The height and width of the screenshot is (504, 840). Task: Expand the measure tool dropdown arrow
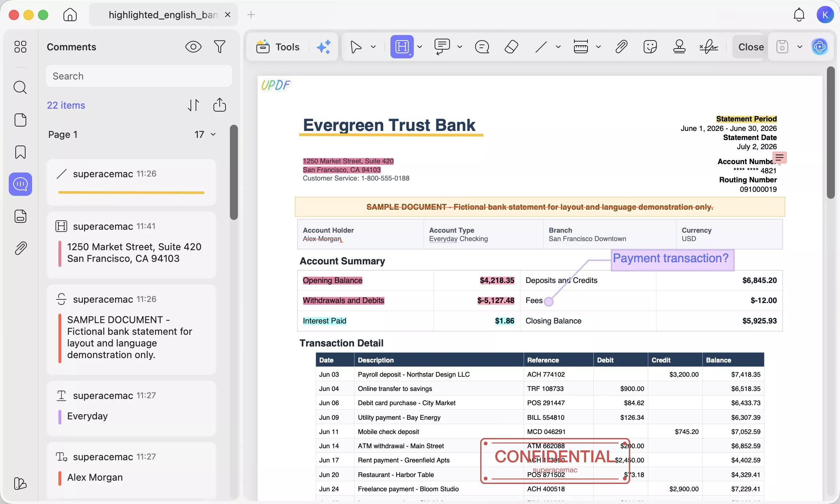click(x=598, y=47)
